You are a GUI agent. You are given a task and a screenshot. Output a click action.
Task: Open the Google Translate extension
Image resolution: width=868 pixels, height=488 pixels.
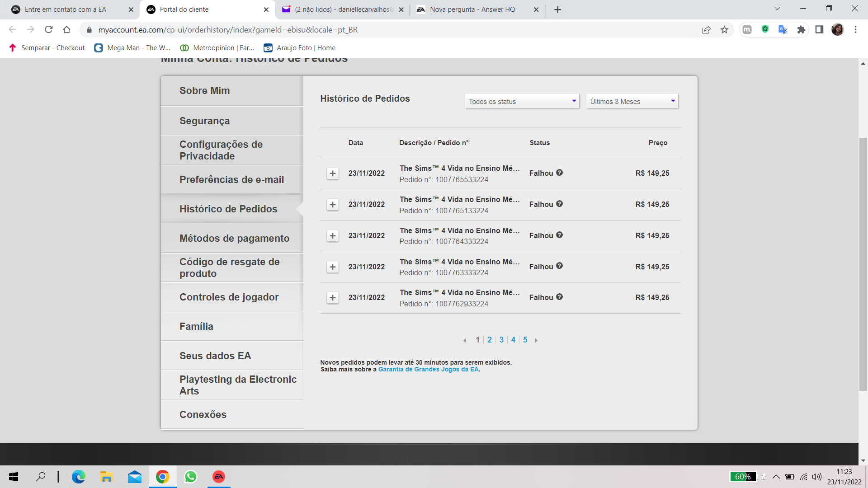(x=783, y=30)
